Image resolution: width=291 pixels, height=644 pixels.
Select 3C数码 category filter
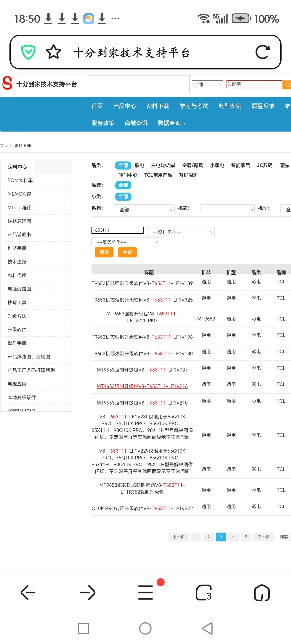coord(265,165)
